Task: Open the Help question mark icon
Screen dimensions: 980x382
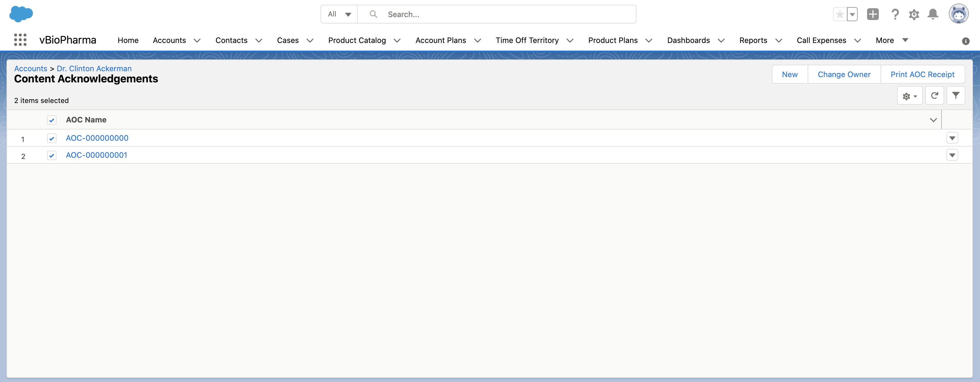Action: [895, 14]
